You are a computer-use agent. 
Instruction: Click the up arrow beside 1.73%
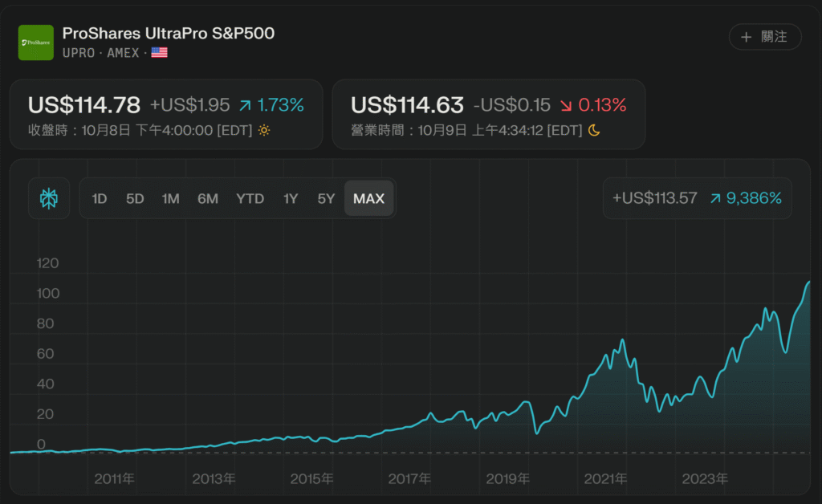point(246,105)
